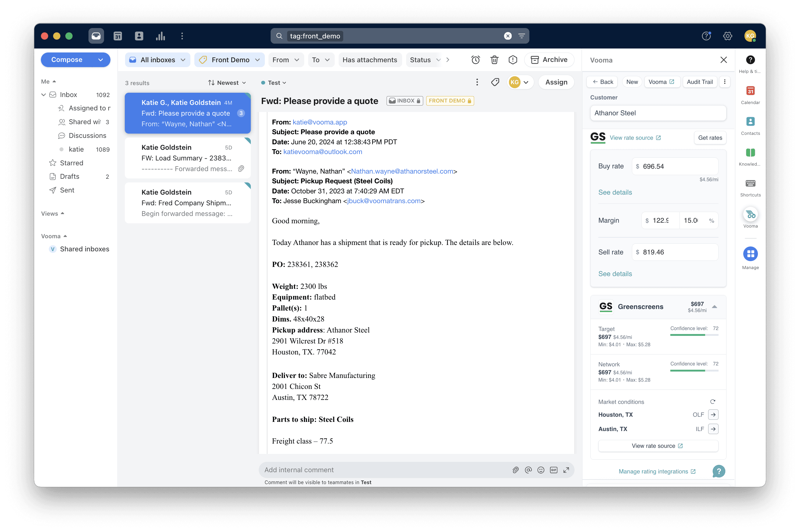Click the snooze/reminder clock icon
This screenshot has width=800, height=532.
tap(475, 59)
